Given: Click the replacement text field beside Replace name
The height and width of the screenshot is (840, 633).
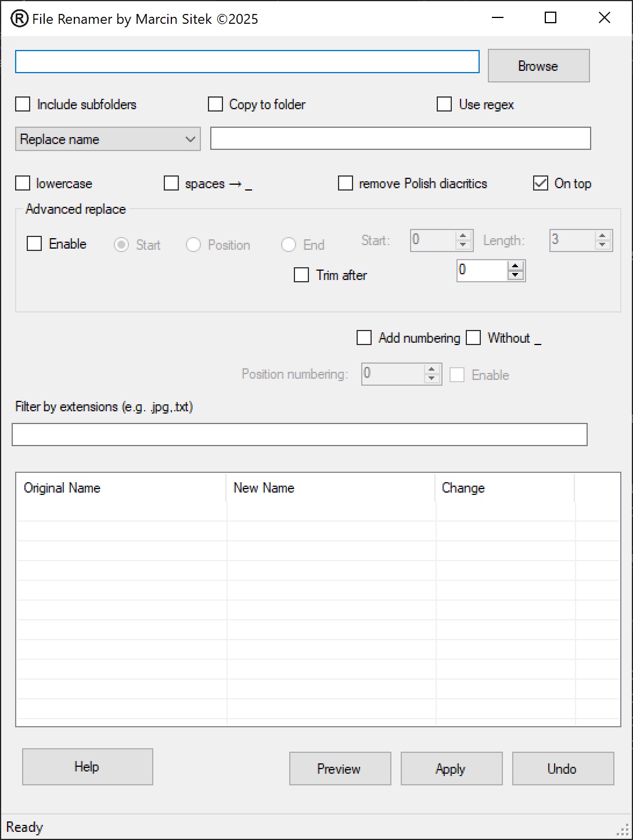Looking at the screenshot, I should (400, 138).
